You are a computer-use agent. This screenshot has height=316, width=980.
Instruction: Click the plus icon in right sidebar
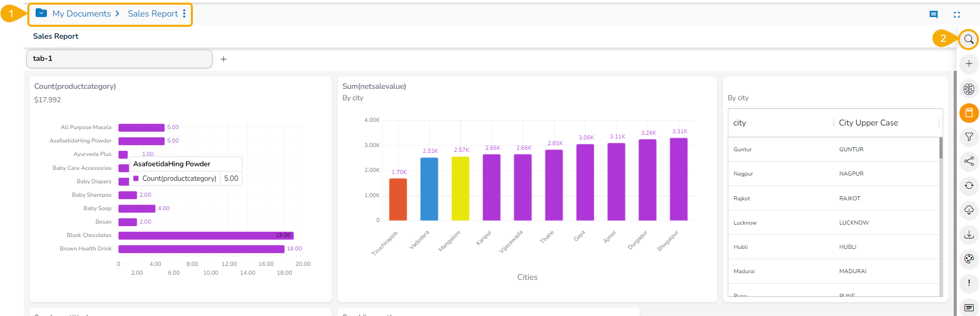(x=969, y=64)
